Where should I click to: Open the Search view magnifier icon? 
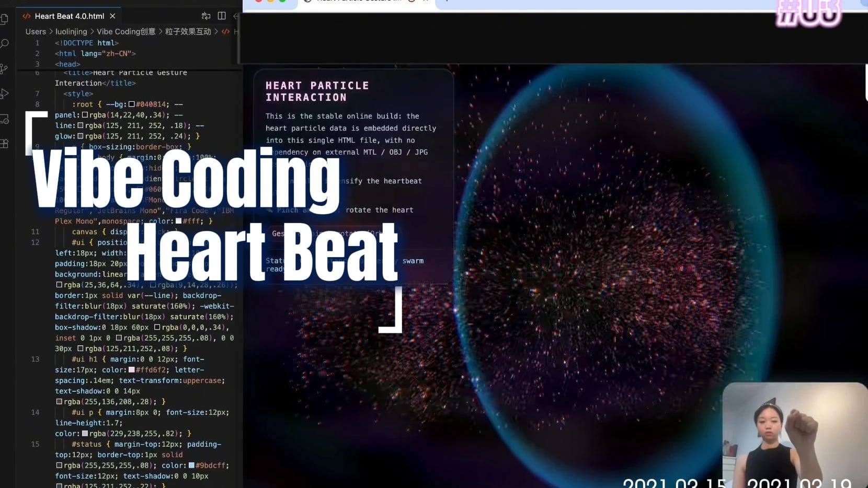[5, 43]
